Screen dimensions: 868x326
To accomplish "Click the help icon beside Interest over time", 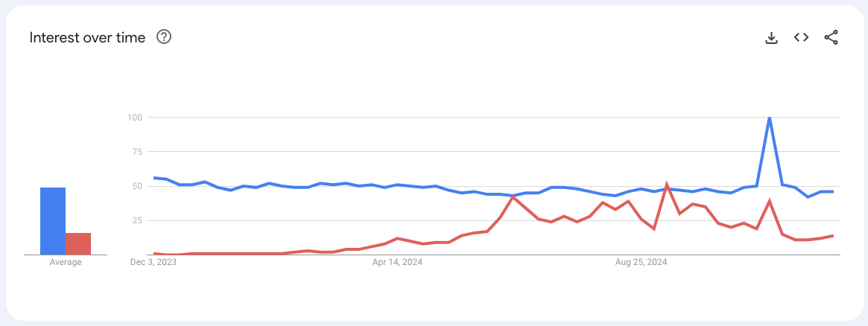I will [x=164, y=37].
